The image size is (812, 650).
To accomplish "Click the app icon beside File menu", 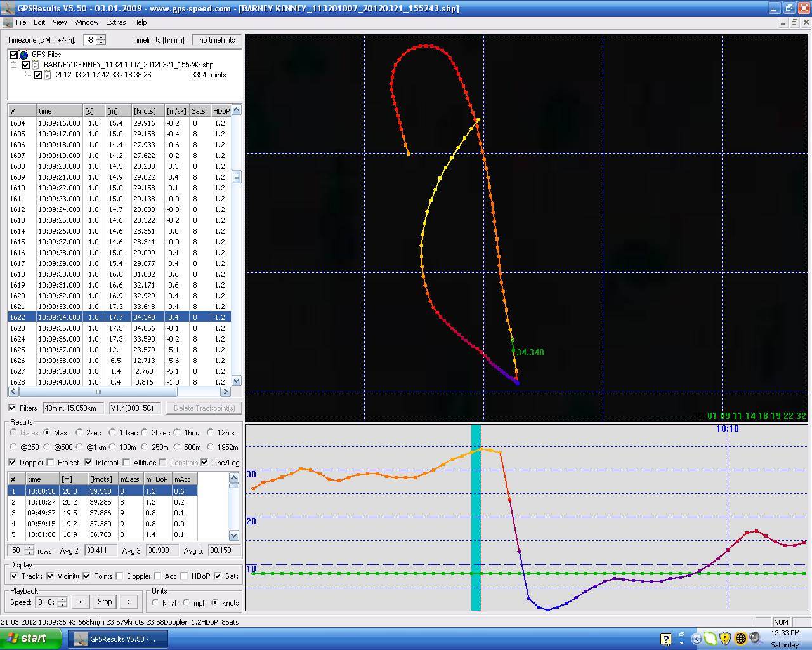I will pos(8,22).
